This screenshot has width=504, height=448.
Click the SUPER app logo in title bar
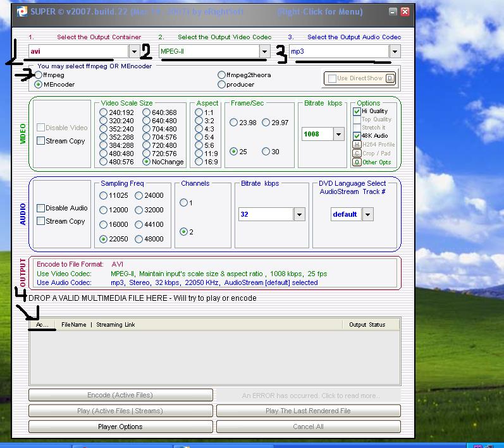[x=22, y=12]
